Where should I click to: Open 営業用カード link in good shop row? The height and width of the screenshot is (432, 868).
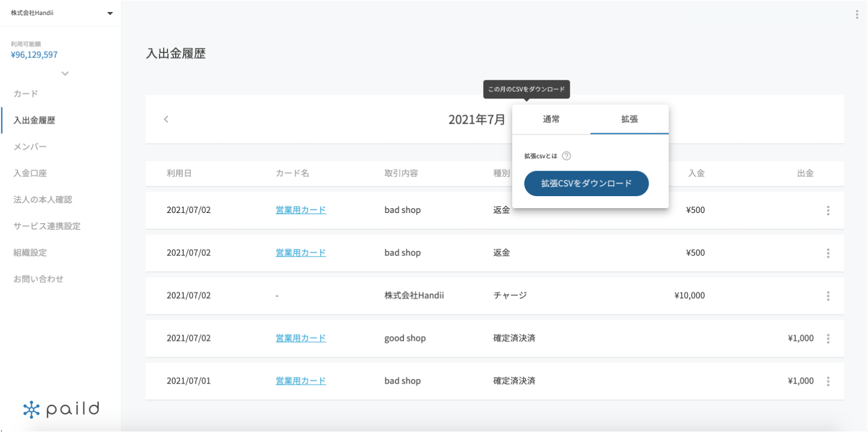[x=301, y=338]
